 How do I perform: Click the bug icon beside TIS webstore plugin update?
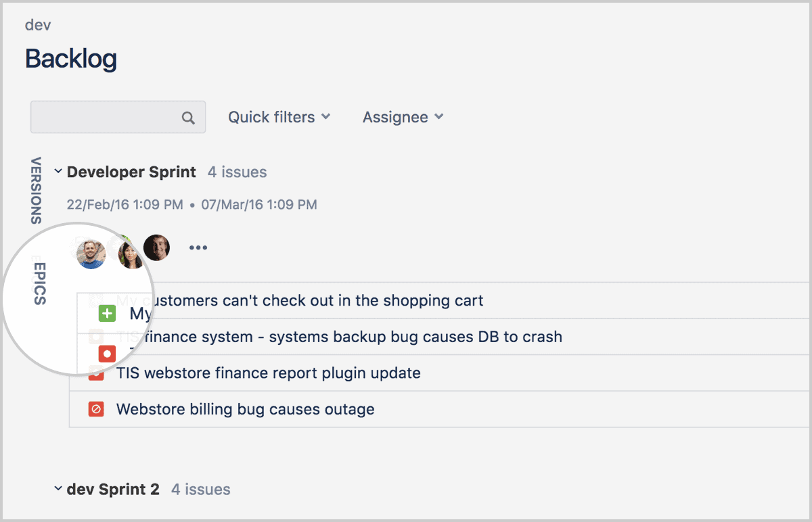pos(95,373)
